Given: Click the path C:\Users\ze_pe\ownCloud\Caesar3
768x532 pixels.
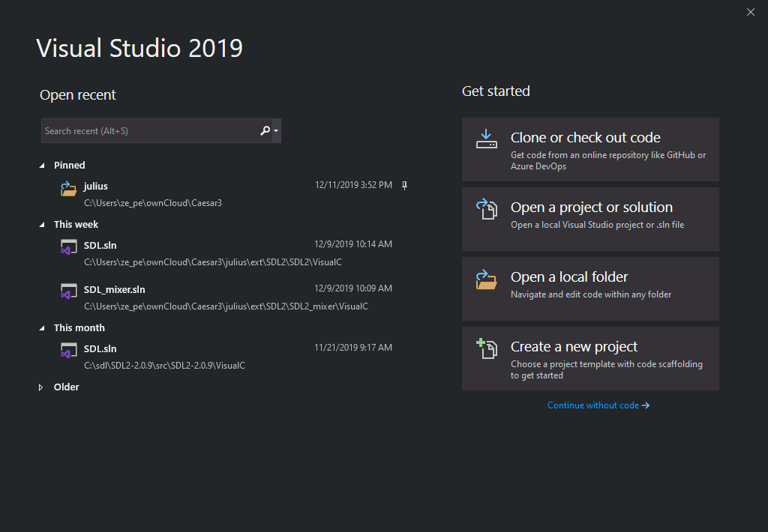Looking at the screenshot, I should tap(153, 202).
